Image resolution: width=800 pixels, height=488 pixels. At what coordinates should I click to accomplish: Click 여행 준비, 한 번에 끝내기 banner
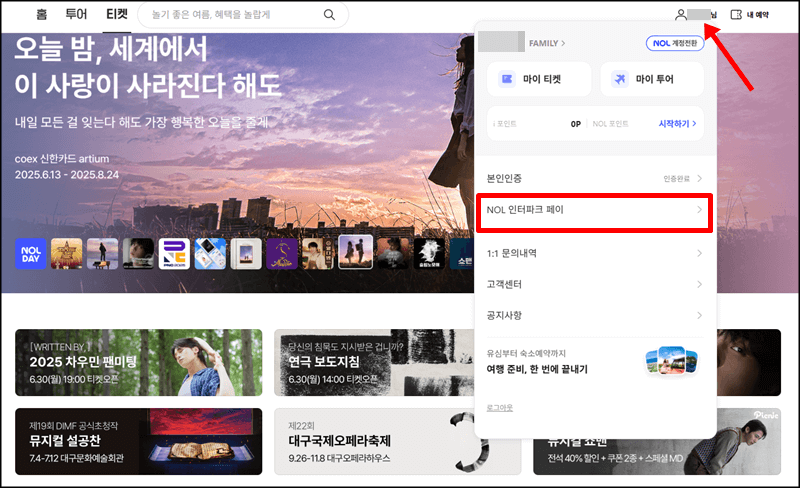pos(594,362)
